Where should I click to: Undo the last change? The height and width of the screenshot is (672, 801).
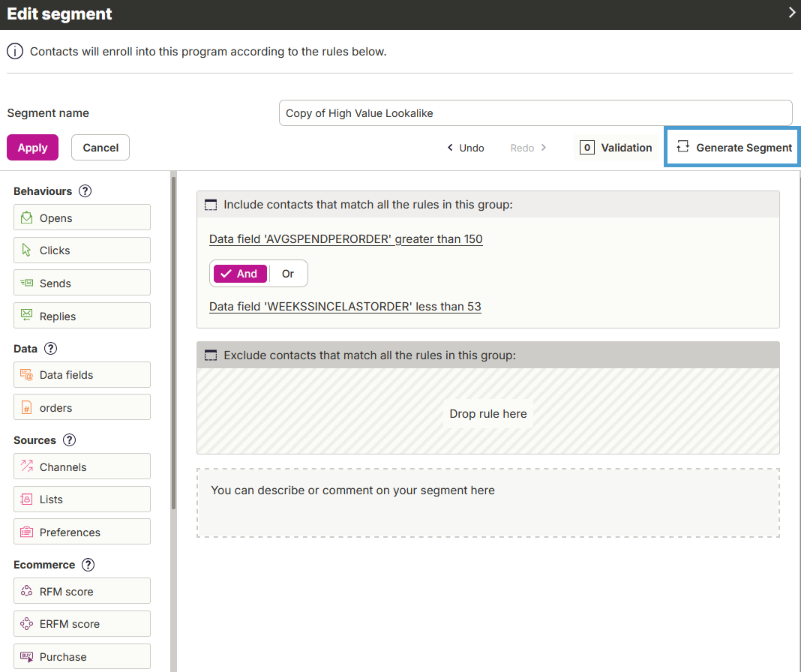coord(466,148)
